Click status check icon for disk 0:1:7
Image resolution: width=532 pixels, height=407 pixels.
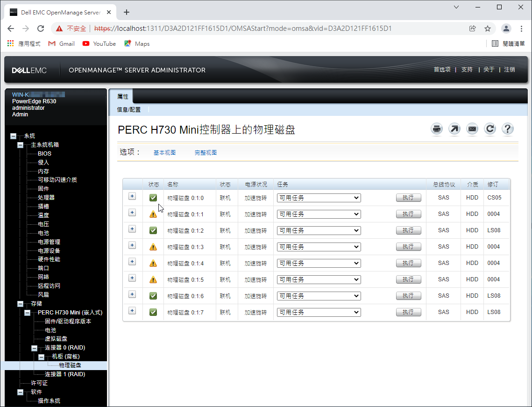click(x=153, y=312)
